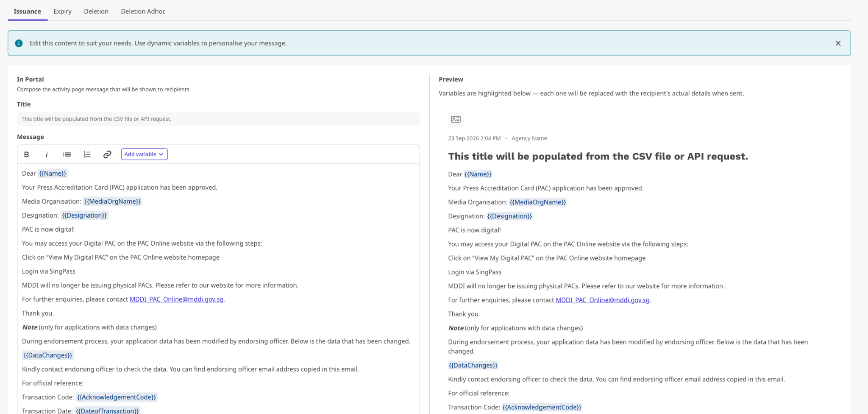Click {{DataChanges}} variable in preview
Screen dimensions: 868x414
pyautogui.click(x=473, y=366)
